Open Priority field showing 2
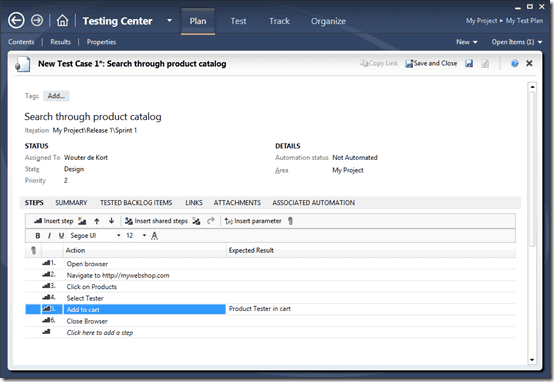This screenshot has width=554, height=382. (66, 181)
